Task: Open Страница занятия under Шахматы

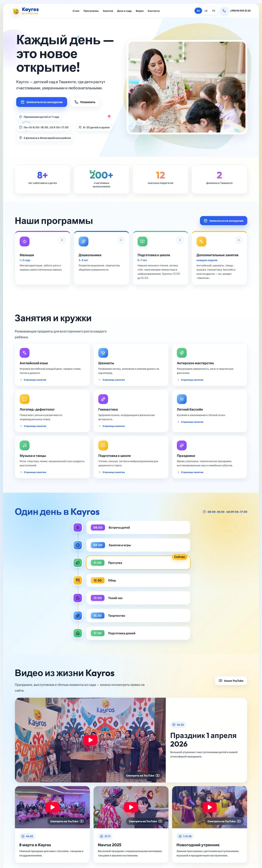Action: 112,380
